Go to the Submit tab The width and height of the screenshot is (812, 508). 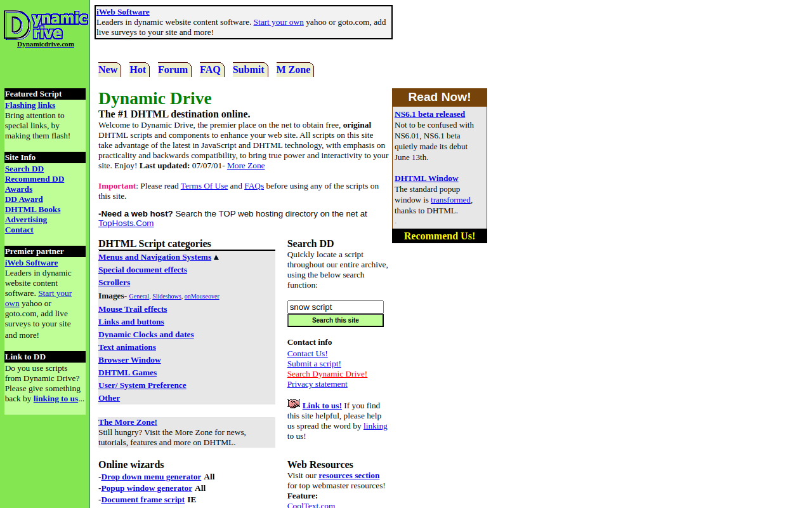[x=248, y=70]
